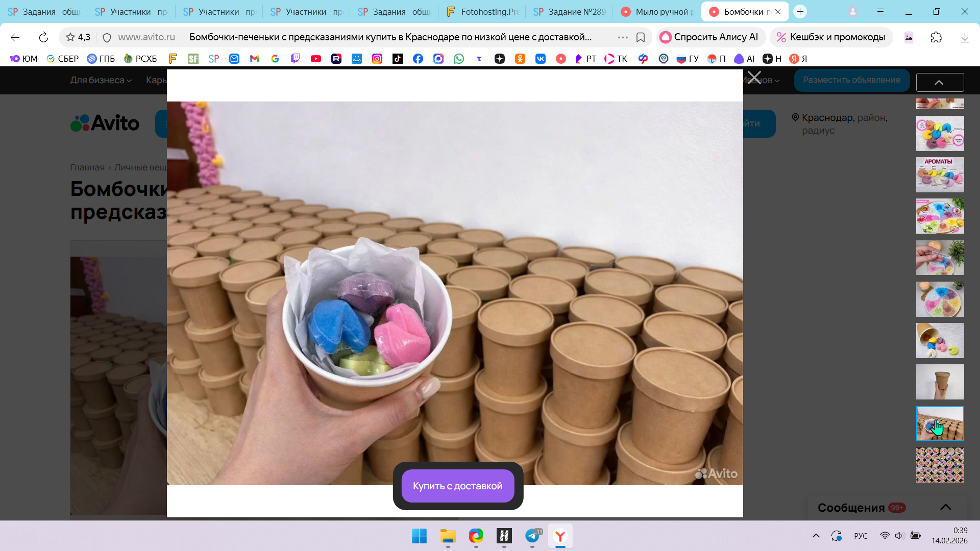Reload the Avito page

(43, 37)
